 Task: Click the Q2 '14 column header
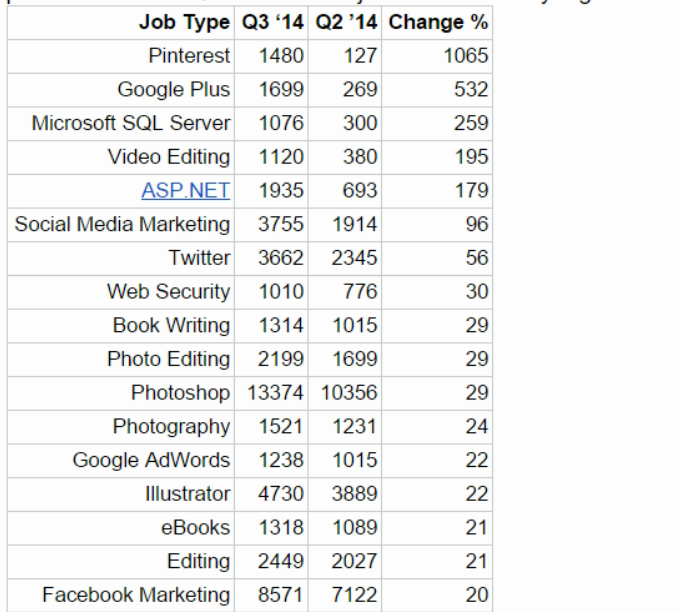click(x=347, y=22)
